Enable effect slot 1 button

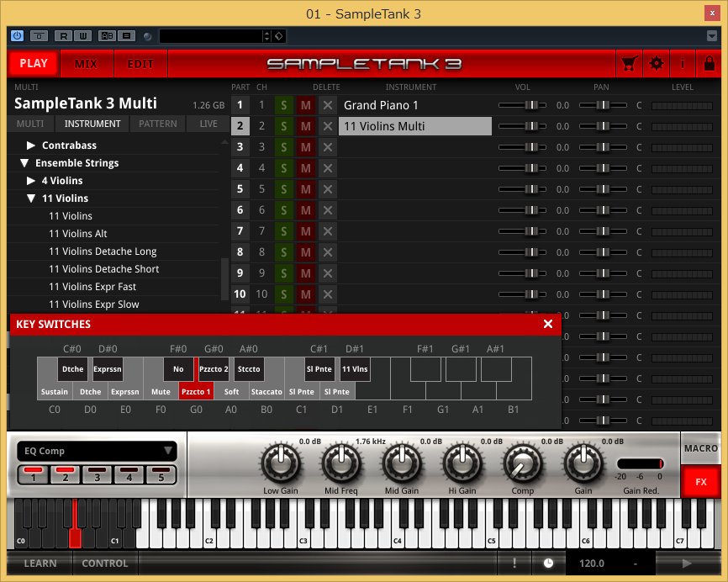click(34, 474)
